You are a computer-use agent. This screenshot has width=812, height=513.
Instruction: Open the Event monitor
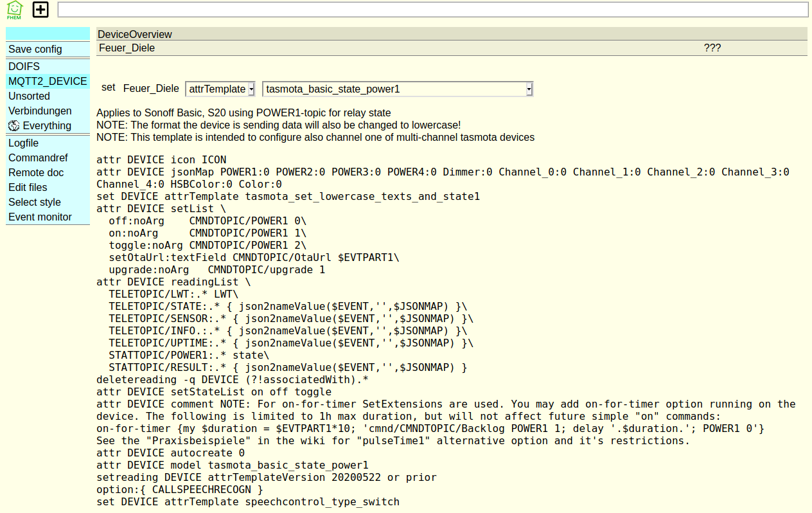[40, 217]
